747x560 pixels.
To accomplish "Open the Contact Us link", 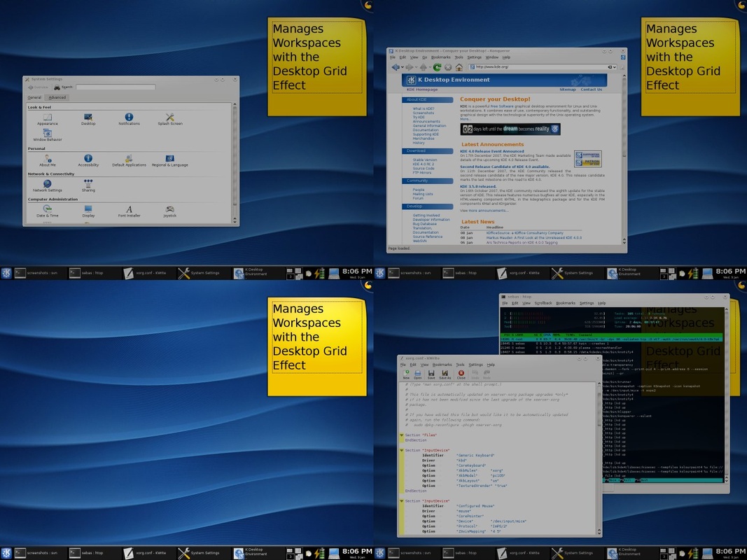I will coord(591,90).
